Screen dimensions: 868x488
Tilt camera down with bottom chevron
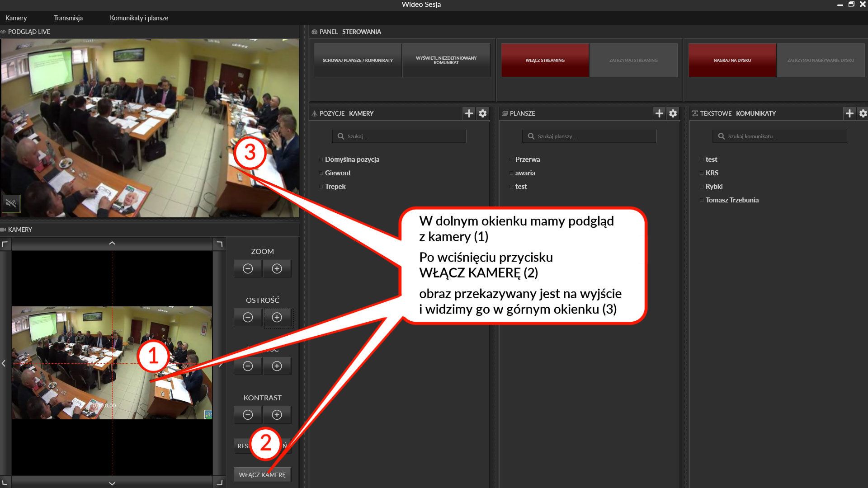pos(112,483)
